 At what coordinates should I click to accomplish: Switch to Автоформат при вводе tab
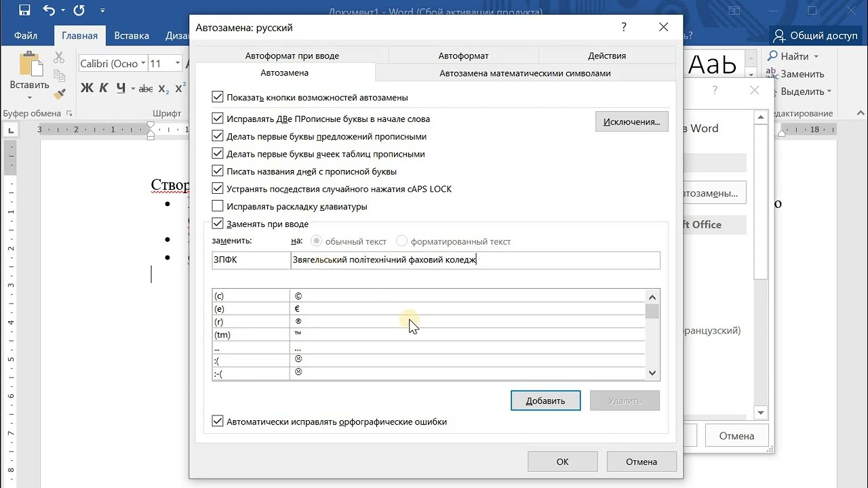pyautogui.click(x=292, y=56)
